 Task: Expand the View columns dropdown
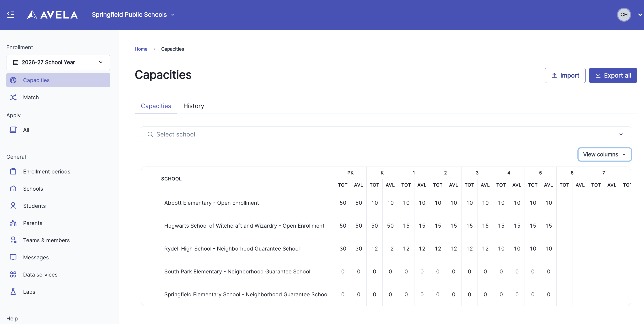click(x=604, y=155)
